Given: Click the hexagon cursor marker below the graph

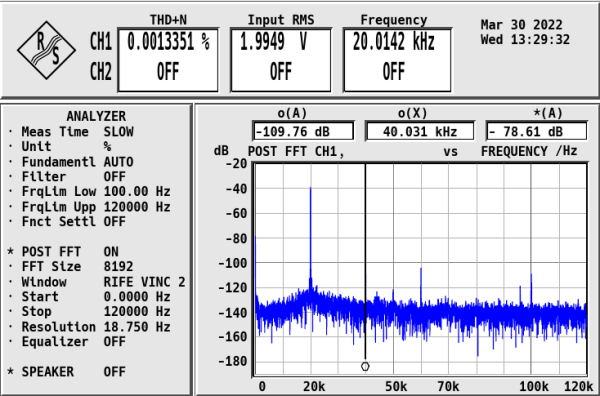Looking at the screenshot, I should [x=365, y=366].
